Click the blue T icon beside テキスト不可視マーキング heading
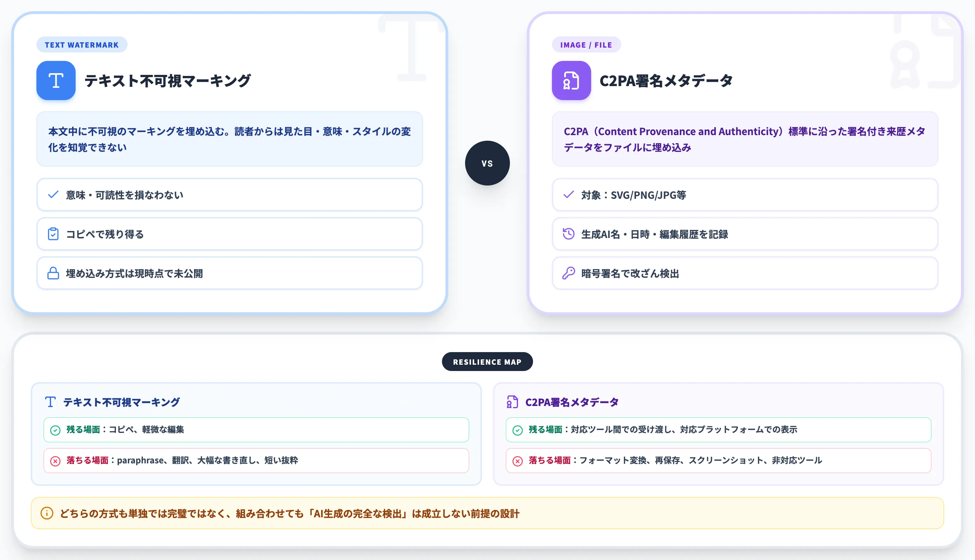This screenshot has height=560, width=975. 56,80
